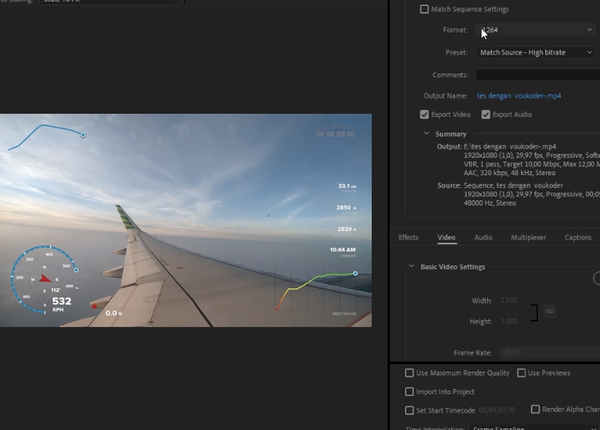600x430 pixels.
Task: Tick the Import Into Project checkbox
Action: click(x=409, y=391)
